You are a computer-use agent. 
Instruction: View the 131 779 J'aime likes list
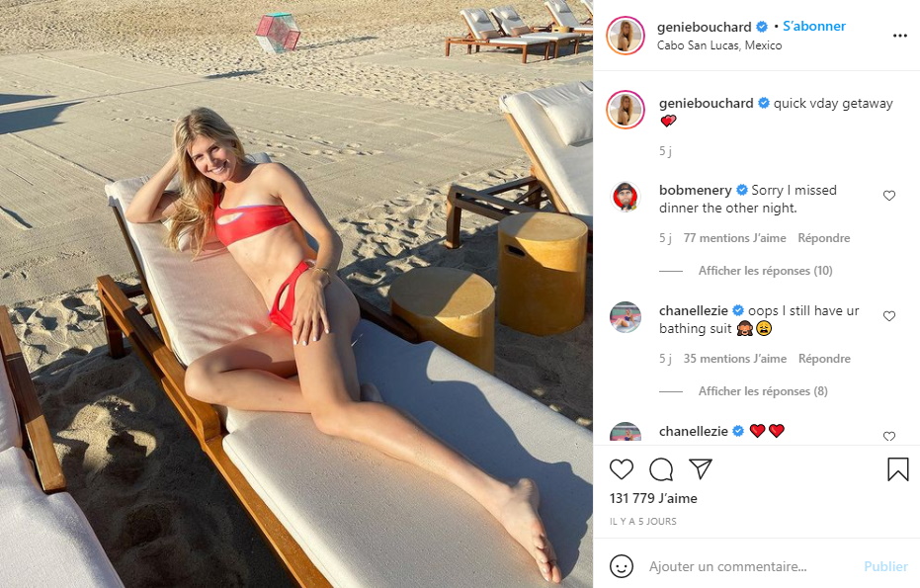point(653,498)
